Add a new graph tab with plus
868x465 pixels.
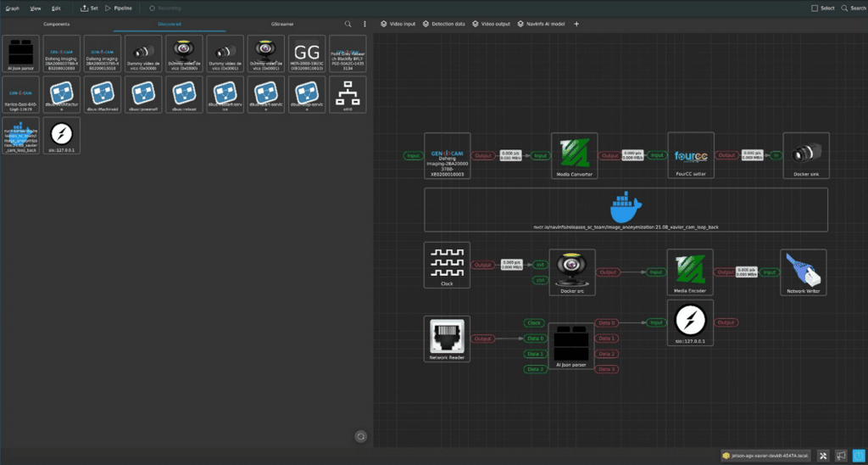(x=576, y=25)
